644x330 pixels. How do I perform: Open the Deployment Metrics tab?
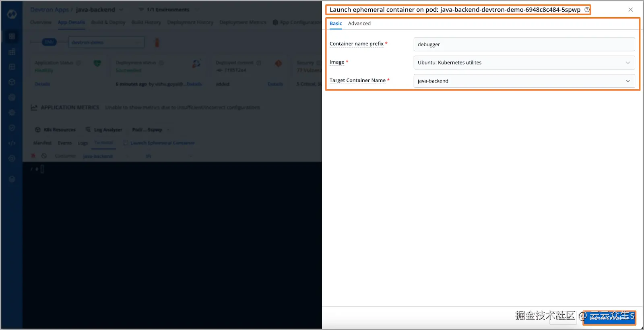[243, 22]
